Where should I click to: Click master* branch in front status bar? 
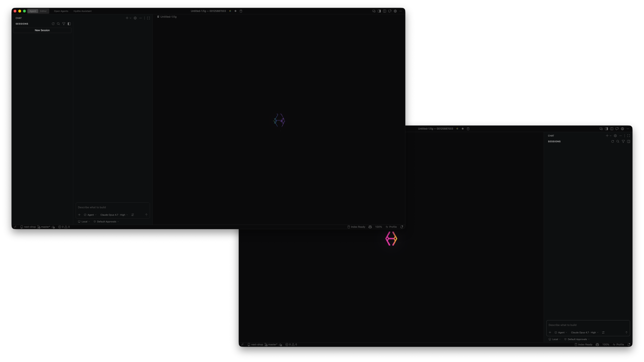pos(44,227)
